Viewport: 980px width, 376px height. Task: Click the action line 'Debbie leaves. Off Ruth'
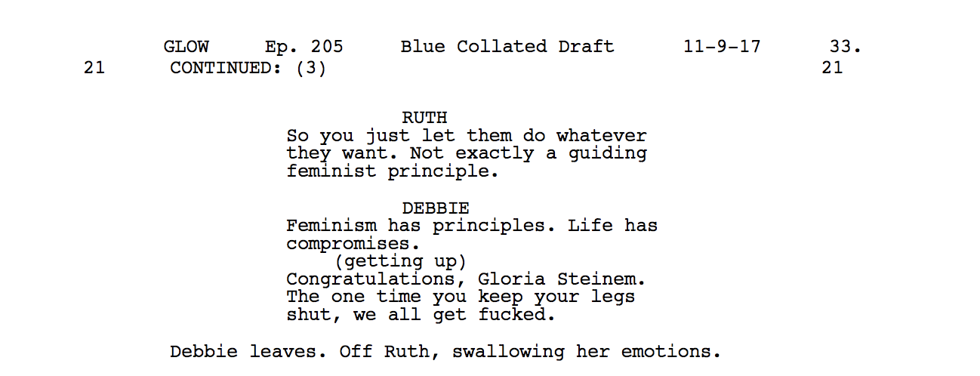click(445, 352)
